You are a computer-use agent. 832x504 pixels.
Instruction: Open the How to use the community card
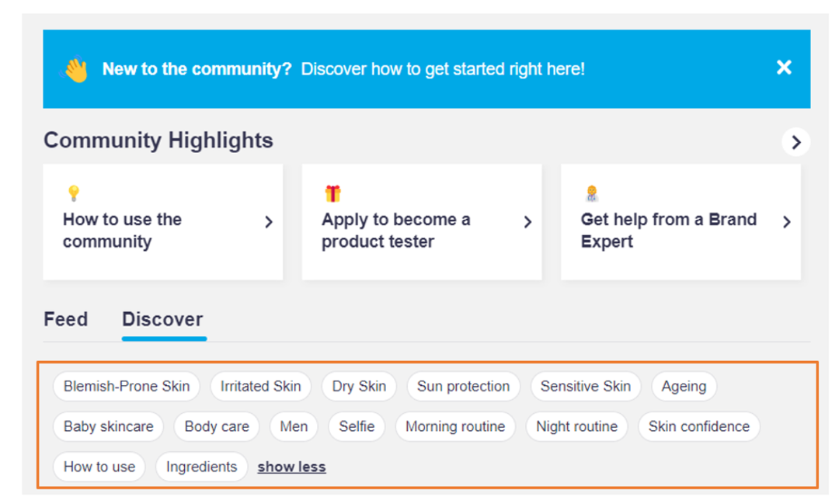[162, 230]
